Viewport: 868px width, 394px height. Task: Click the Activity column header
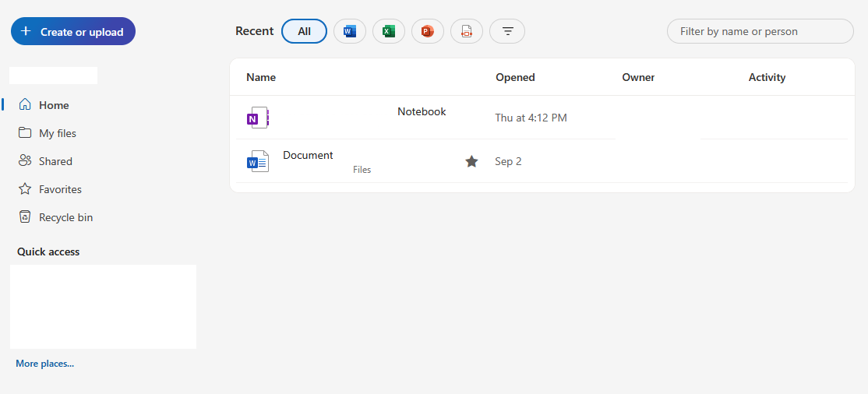767,77
